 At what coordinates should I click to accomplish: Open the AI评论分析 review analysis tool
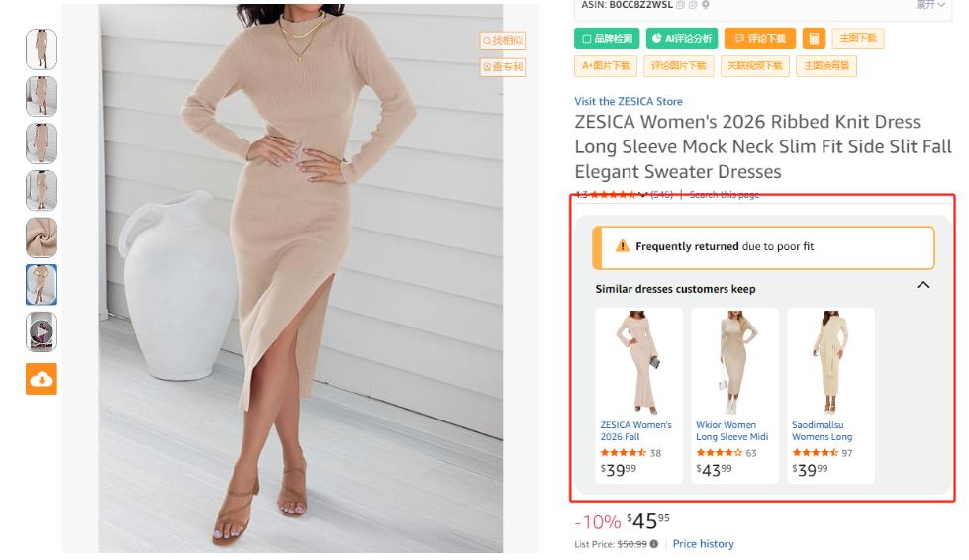pos(682,39)
